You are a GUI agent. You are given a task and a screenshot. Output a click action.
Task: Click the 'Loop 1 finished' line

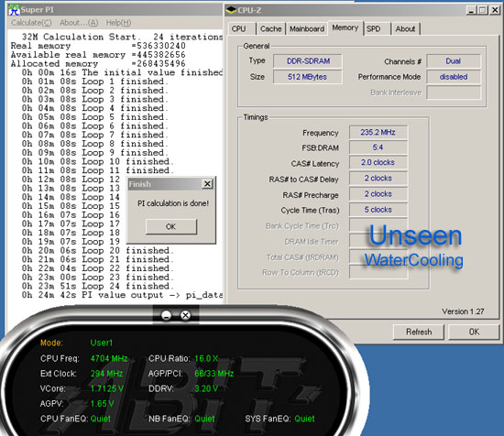95,82
